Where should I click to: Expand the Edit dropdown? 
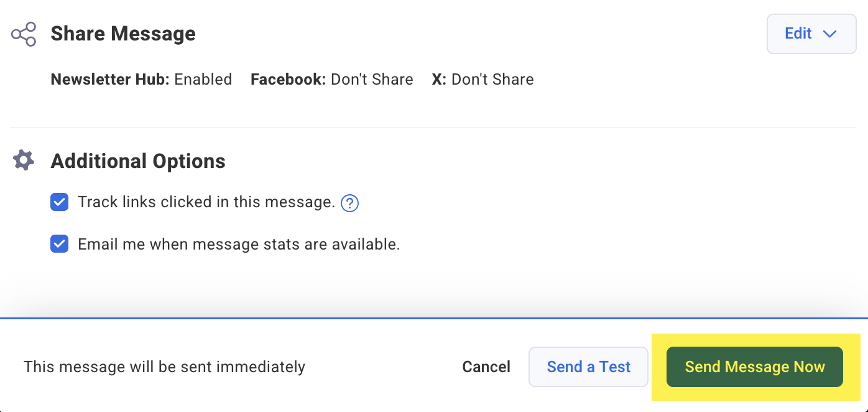[x=811, y=34]
